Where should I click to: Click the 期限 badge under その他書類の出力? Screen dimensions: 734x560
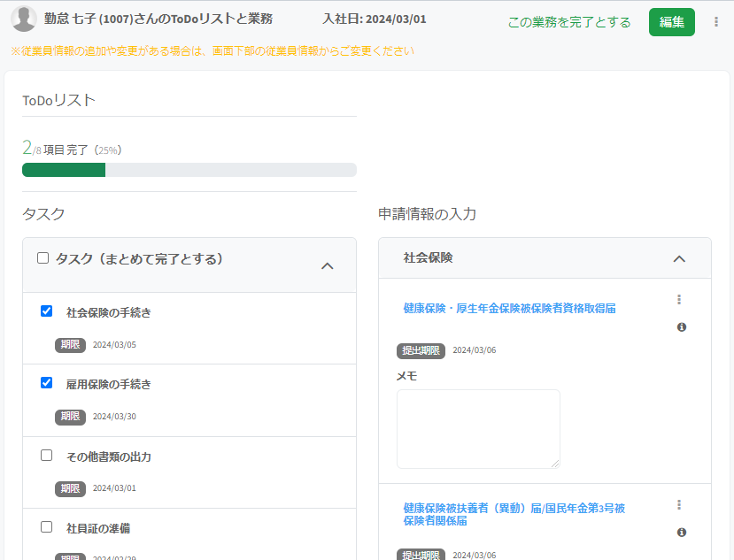tap(70, 488)
